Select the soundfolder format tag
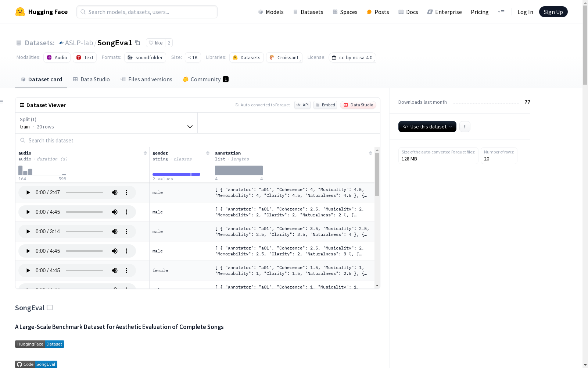This screenshot has width=588, height=368. (145, 57)
